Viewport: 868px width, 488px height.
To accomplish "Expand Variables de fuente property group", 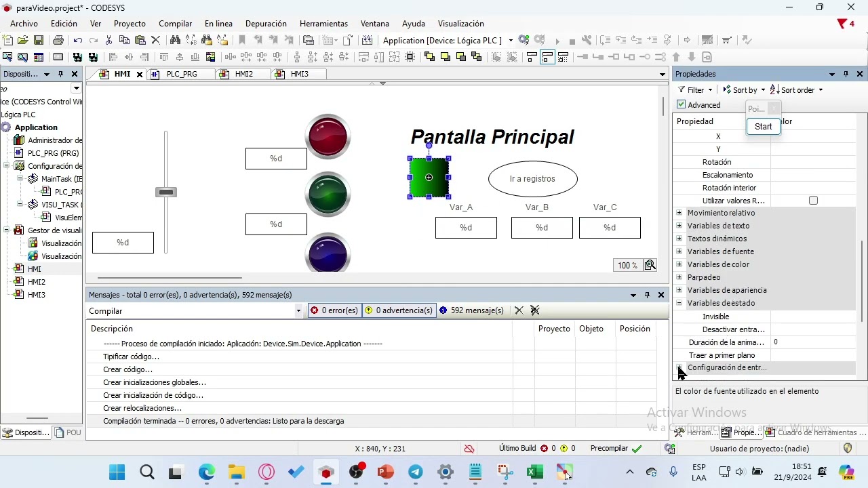I will point(679,251).
